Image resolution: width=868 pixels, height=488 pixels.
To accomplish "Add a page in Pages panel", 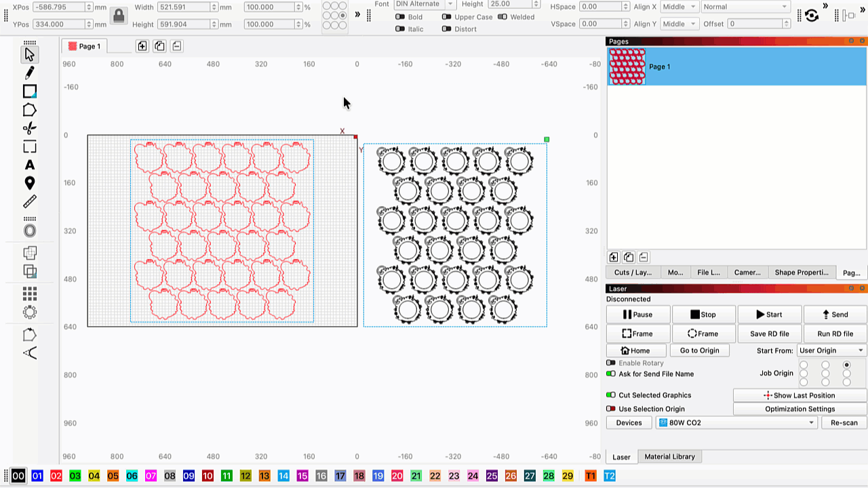I will pos(614,257).
